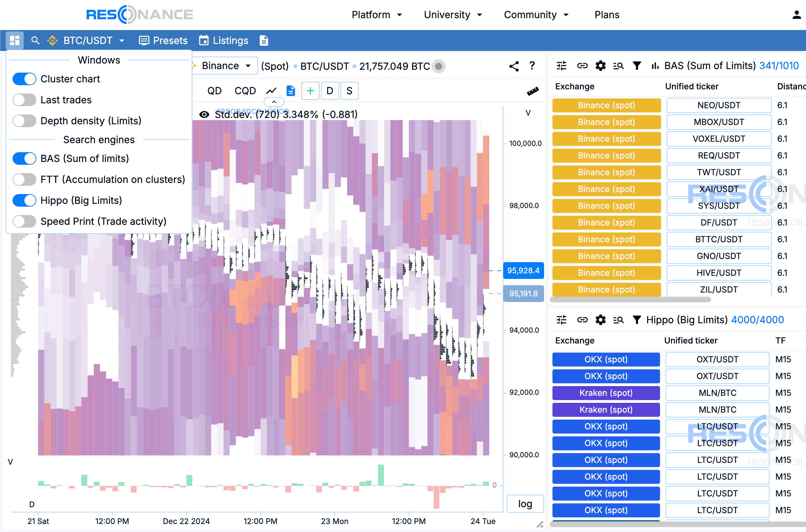
Task: Click the share icon on chart header
Action: point(514,66)
